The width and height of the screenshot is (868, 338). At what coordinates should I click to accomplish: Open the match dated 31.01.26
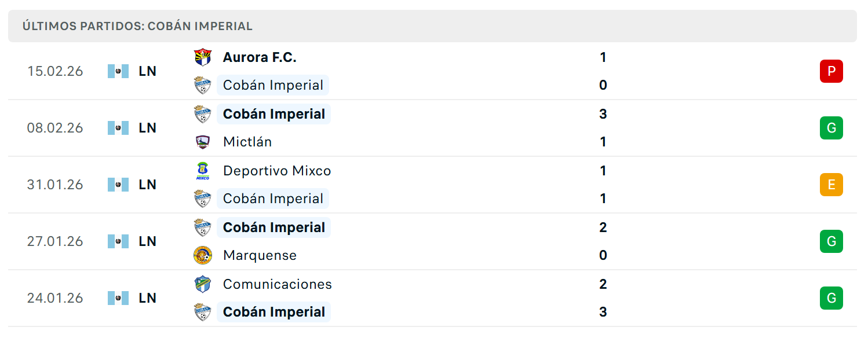(432, 185)
